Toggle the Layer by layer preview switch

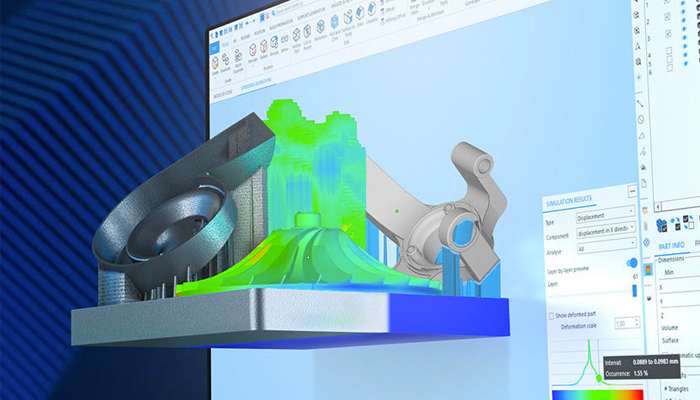(x=632, y=264)
